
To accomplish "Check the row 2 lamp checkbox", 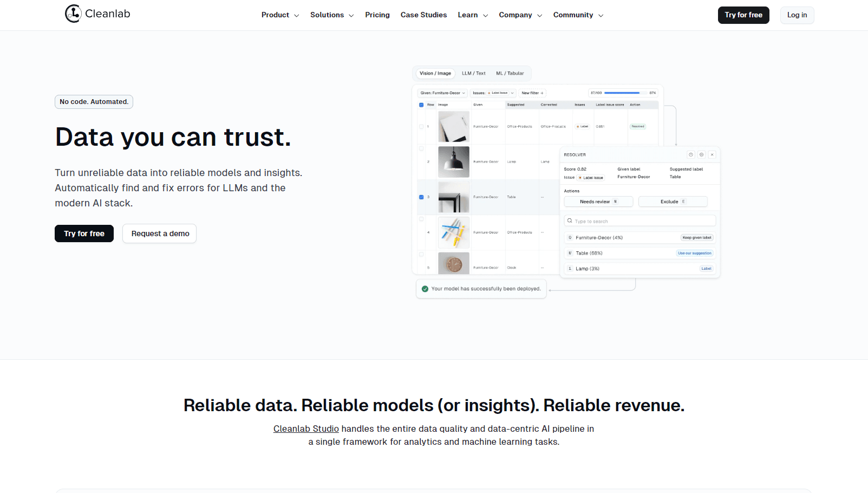I will 421,148.
